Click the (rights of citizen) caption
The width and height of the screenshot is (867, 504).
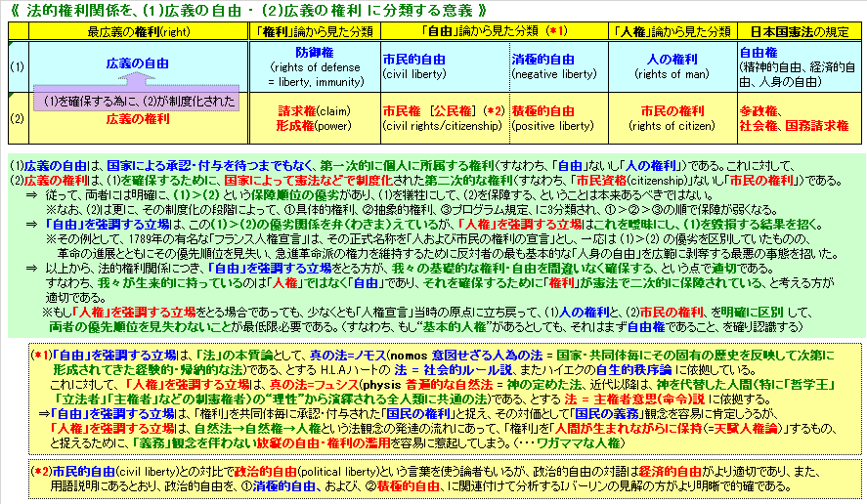coord(672,125)
